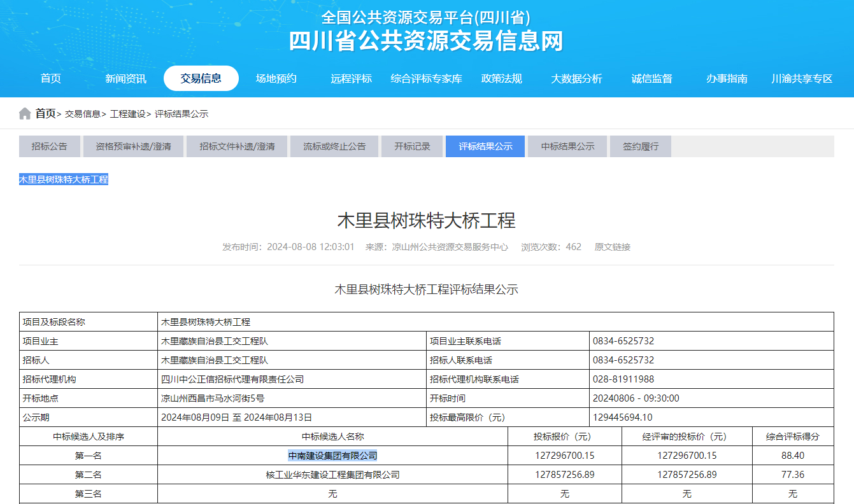Switch to the 招标公告 tab
The width and height of the screenshot is (854, 504).
coord(49,146)
